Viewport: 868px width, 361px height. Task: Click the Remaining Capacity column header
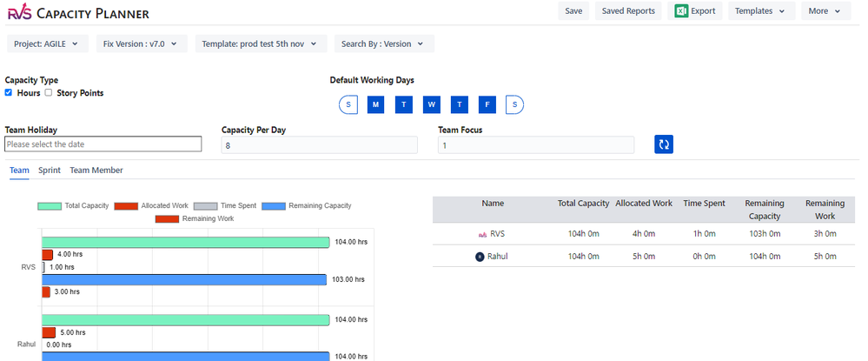[x=765, y=210]
